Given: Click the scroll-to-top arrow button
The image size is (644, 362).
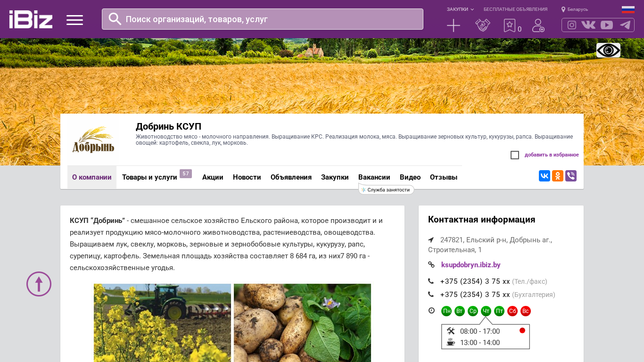Looking at the screenshot, I should [x=39, y=284].
